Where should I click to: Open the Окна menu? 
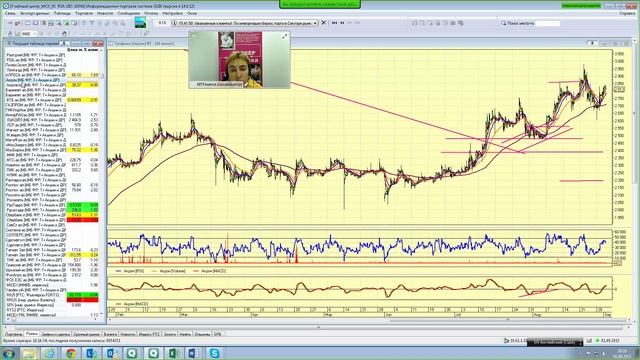coord(191,13)
